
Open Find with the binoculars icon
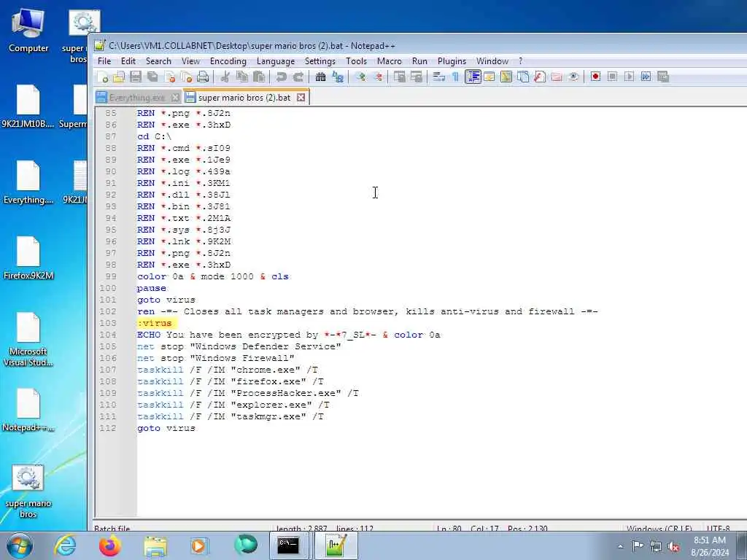pos(321,77)
